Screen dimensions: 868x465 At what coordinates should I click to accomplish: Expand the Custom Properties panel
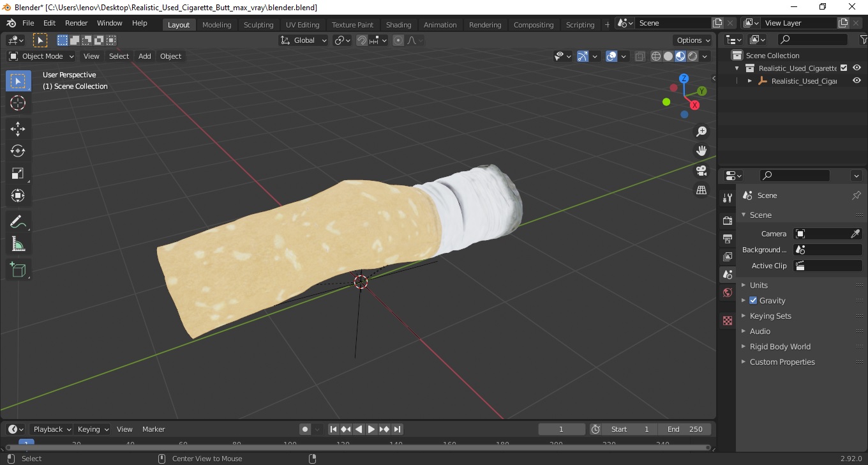pyautogui.click(x=782, y=362)
